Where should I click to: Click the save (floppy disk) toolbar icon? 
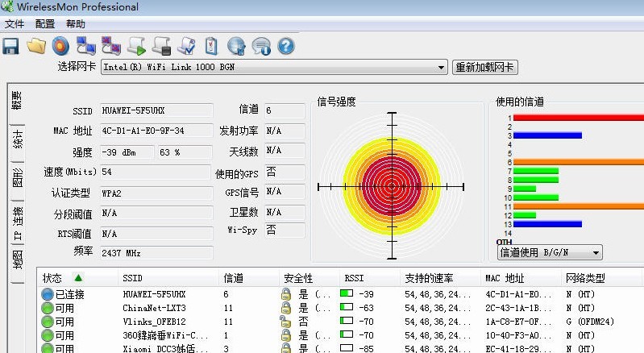tap(10, 47)
